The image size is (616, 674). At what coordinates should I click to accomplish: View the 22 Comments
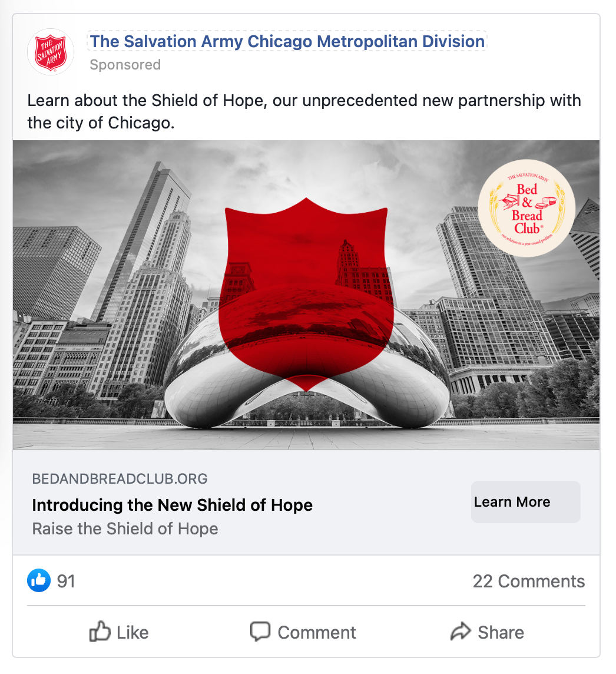point(529,581)
